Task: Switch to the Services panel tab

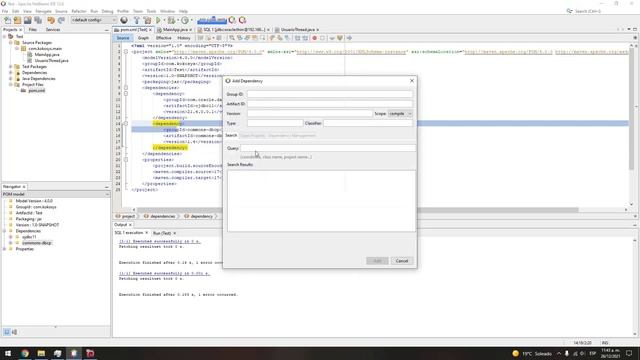Action: point(53,30)
